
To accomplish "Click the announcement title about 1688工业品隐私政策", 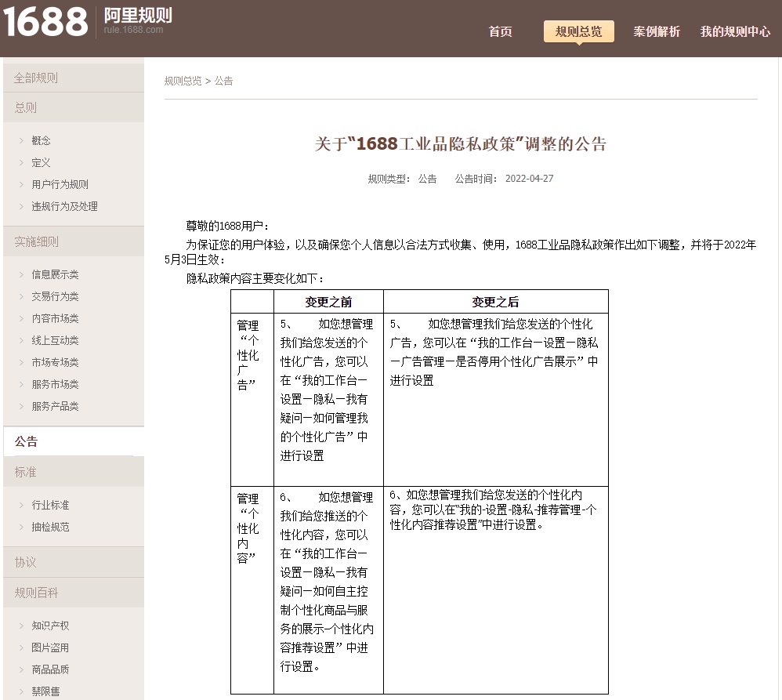I will (460, 143).
